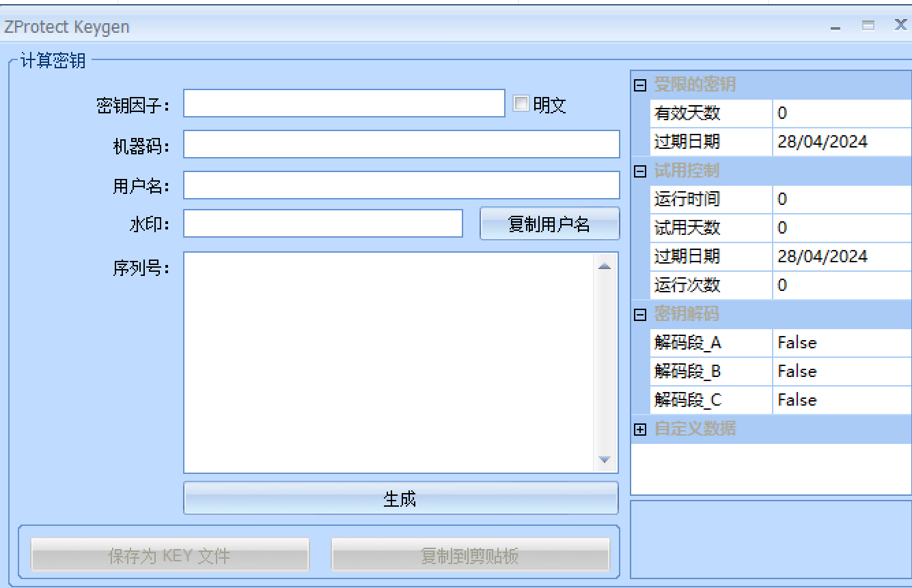Maximize the ZProtect Keygen window

click(x=868, y=26)
